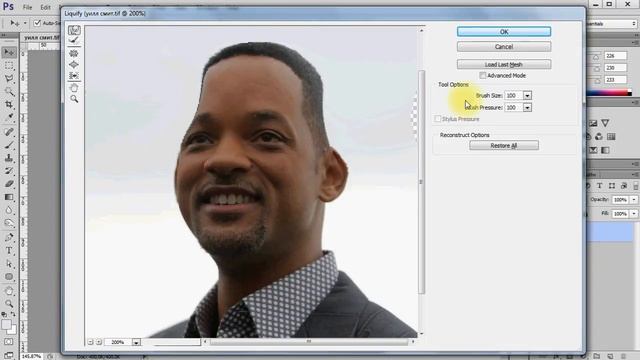Image resolution: width=640 pixels, height=360 pixels.
Task: Zoom out with minus button in Liquify
Action: pyautogui.click(x=90, y=342)
